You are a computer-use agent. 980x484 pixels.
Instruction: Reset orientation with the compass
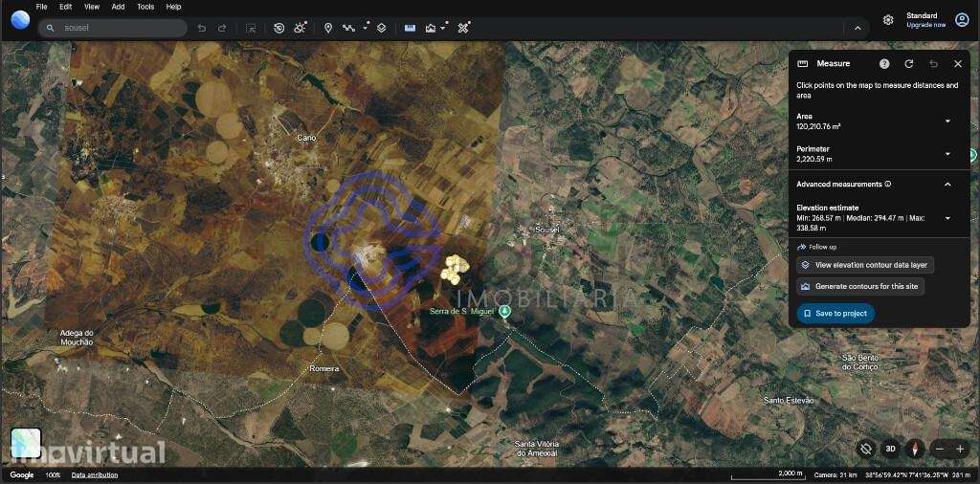point(915,449)
